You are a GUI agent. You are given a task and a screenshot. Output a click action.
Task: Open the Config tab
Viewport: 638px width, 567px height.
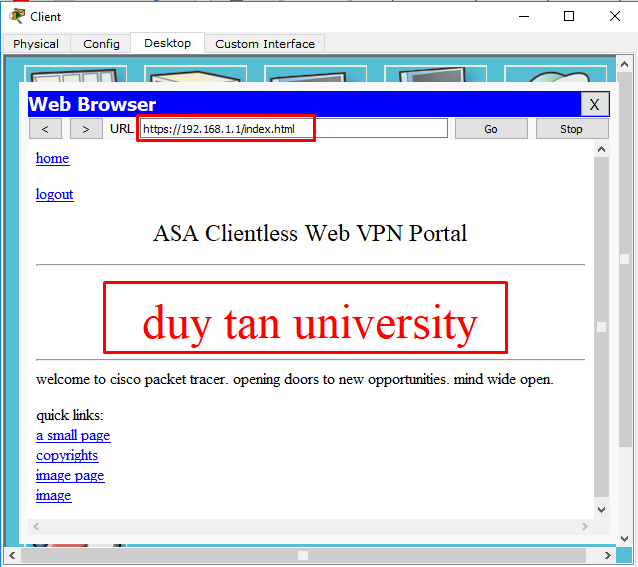coord(101,44)
